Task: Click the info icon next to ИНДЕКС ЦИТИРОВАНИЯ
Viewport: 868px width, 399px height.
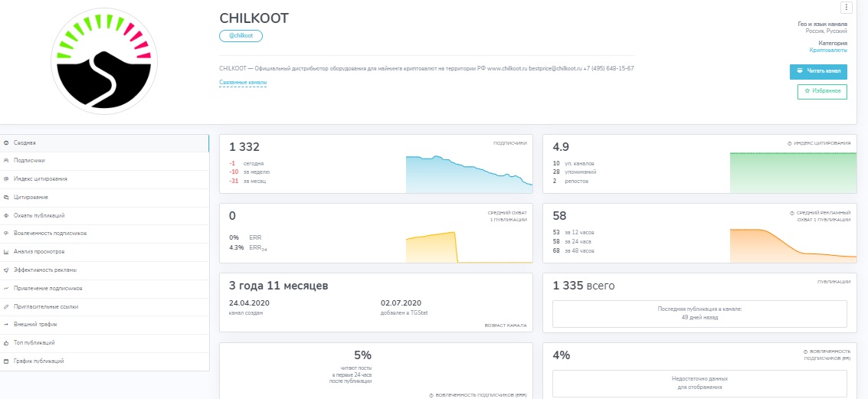Action: click(789, 142)
